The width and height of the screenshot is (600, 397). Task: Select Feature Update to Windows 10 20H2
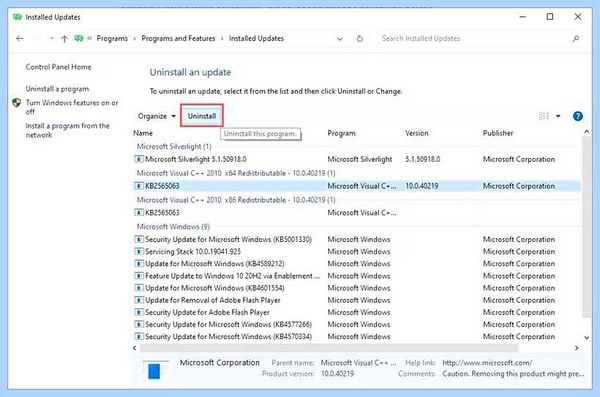click(357, 276)
